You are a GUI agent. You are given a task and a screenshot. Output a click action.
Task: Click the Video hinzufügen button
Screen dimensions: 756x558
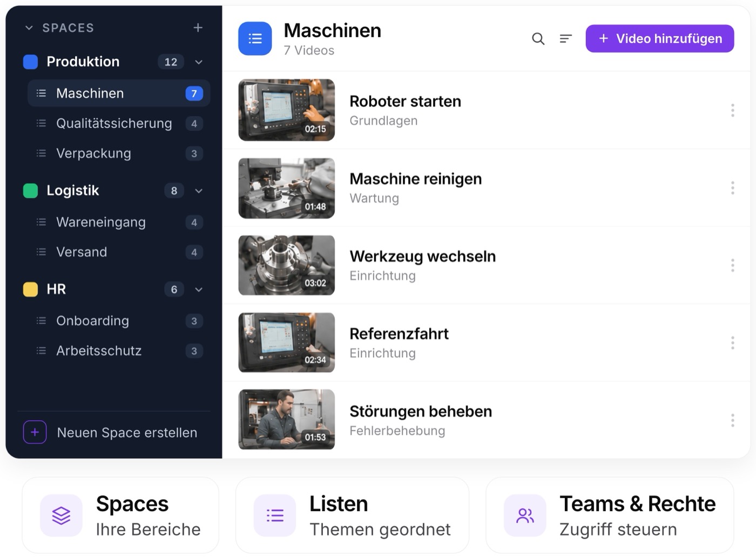coord(660,38)
